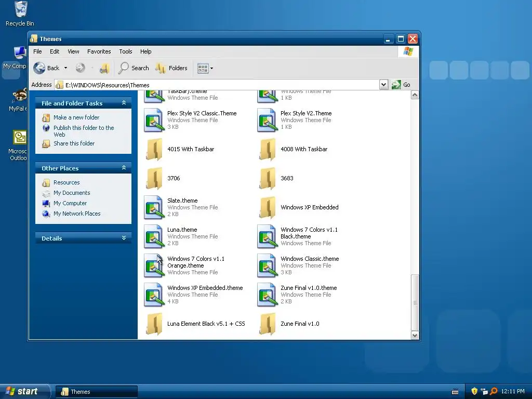The height and width of the screenshot is (399, 532).
Task: Click Share this folder link
Action: [74, 143]
